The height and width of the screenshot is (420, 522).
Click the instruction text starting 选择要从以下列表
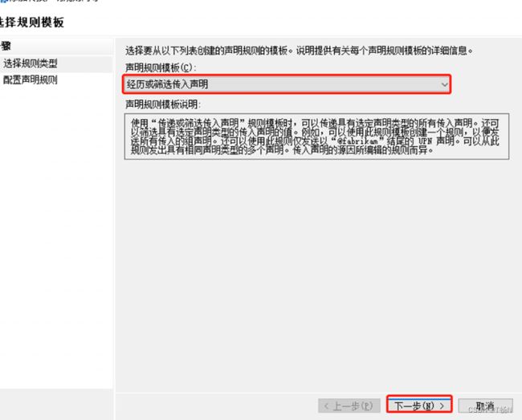pyautogui.click(x=300, y=51)
